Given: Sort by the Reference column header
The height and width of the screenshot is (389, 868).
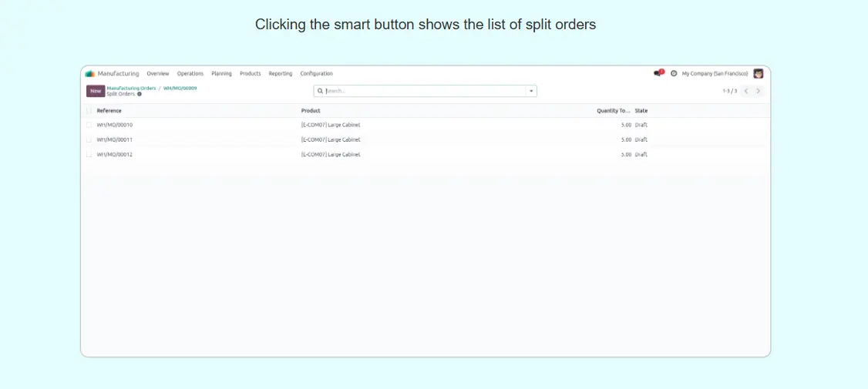Looking at the screenshot, I should pos(109,111).
